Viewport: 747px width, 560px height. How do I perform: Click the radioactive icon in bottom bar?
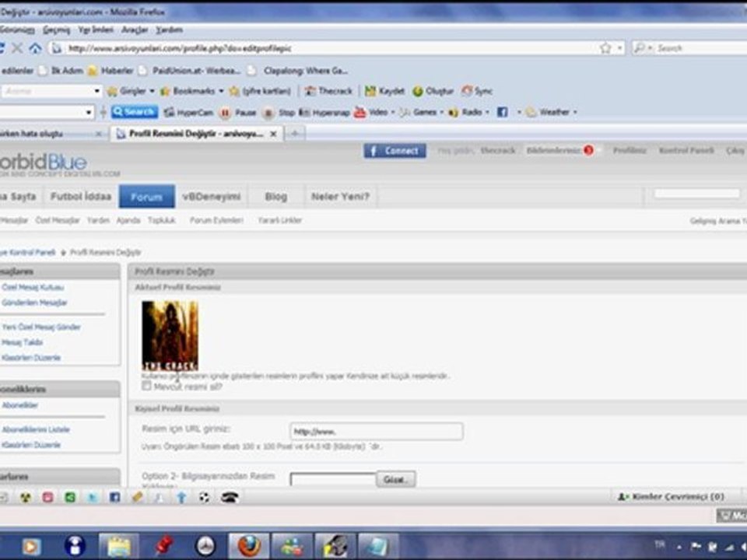pos(25,498)
